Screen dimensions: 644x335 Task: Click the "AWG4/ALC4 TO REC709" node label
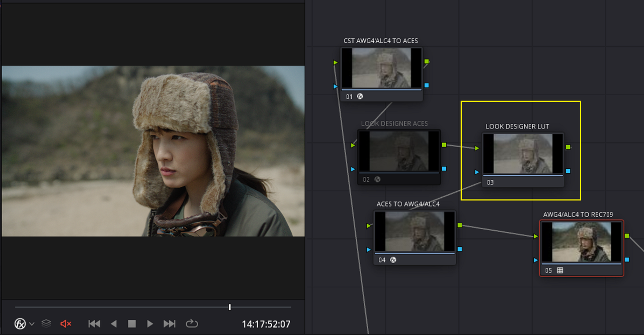(578, 215)
